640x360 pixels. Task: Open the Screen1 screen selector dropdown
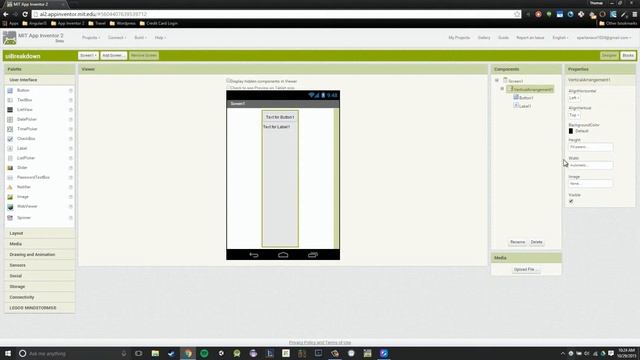(88, 56)
